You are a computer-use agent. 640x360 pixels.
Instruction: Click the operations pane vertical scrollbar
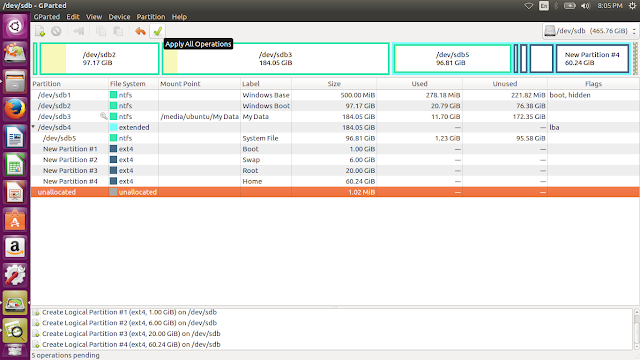636,329
